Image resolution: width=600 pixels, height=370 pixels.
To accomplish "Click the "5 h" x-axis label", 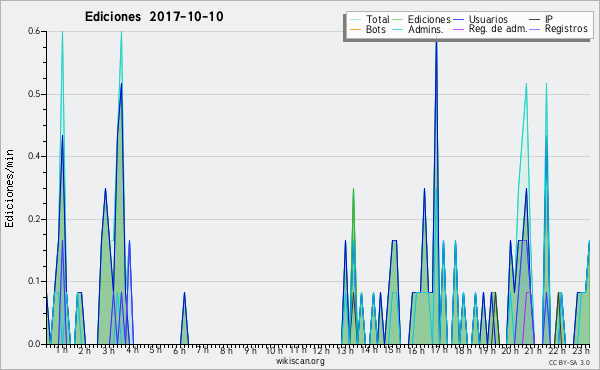I will pos(155,350).
